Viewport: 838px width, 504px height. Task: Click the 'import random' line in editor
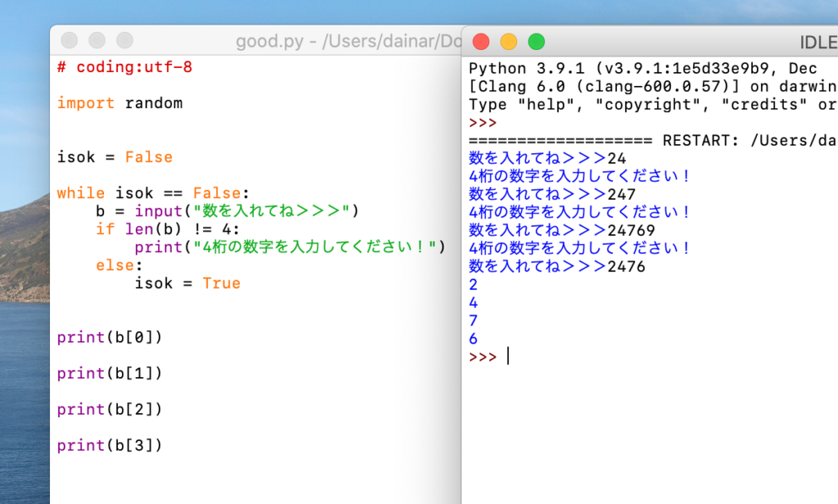pos(119,103)
